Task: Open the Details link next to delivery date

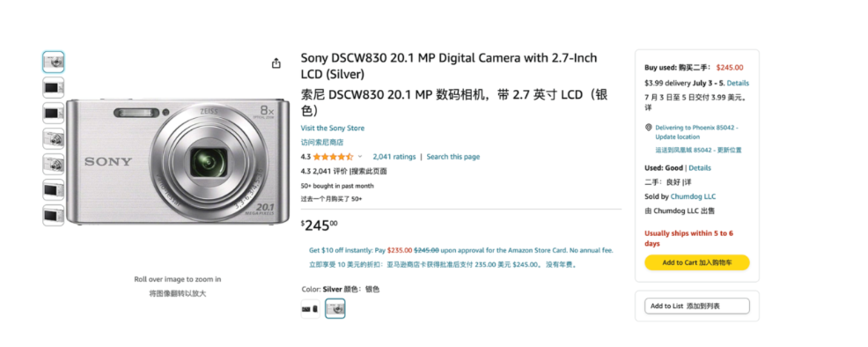Action: [738, 83]
